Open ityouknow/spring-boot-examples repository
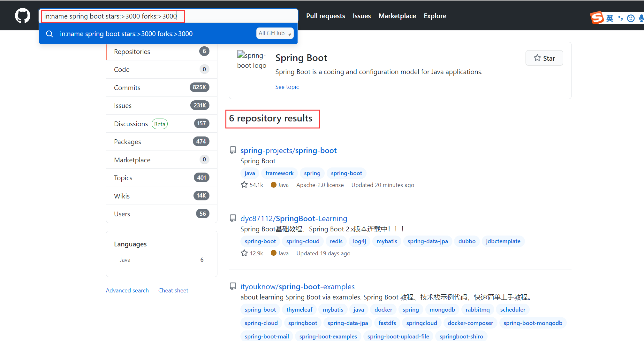The height and width of the screenshot is (341, 644). pos(298,286)
